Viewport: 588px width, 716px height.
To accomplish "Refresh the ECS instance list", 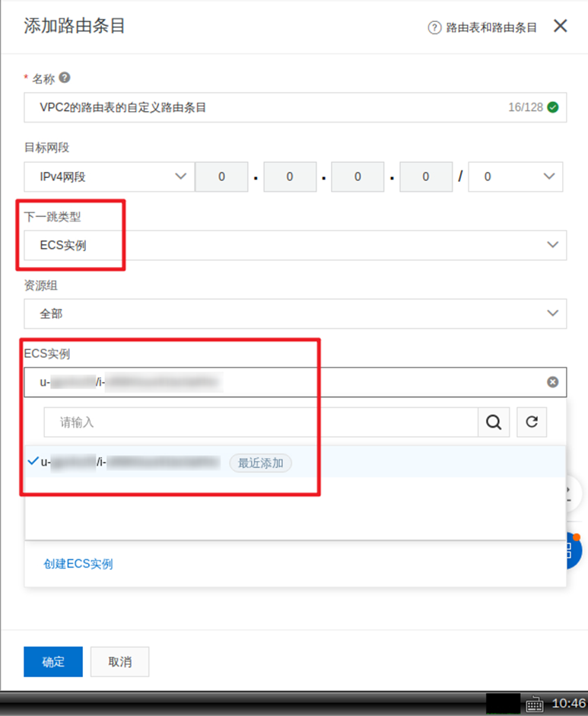I will 532,422.
